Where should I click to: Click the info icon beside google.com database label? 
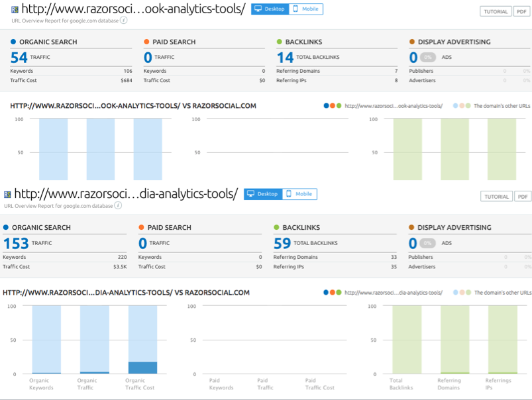(124, 21)
